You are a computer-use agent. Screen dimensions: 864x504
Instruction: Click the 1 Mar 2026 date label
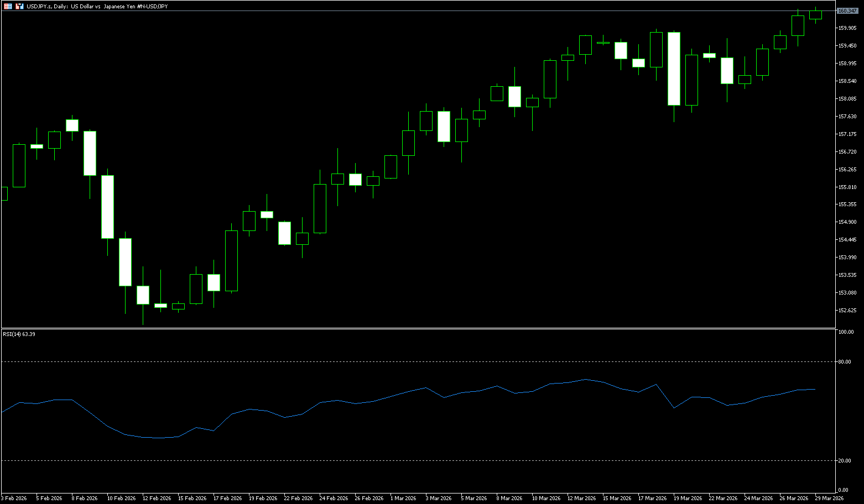pos(403,498)
